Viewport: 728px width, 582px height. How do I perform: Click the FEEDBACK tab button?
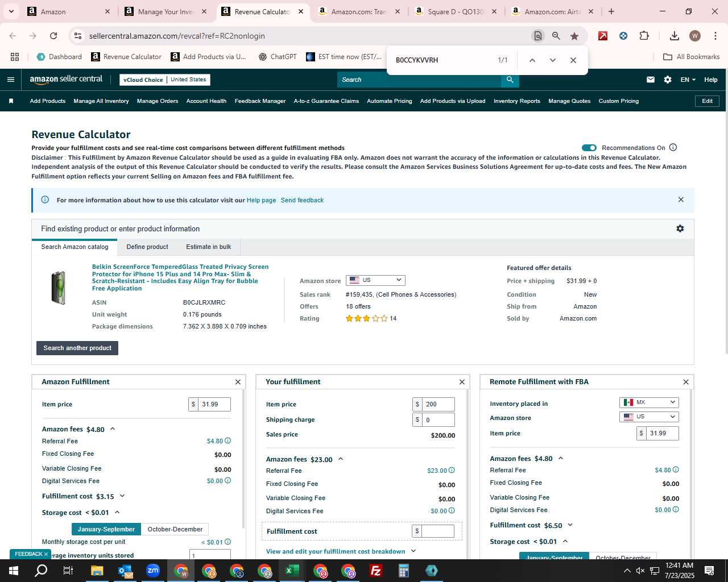[30, 554]
